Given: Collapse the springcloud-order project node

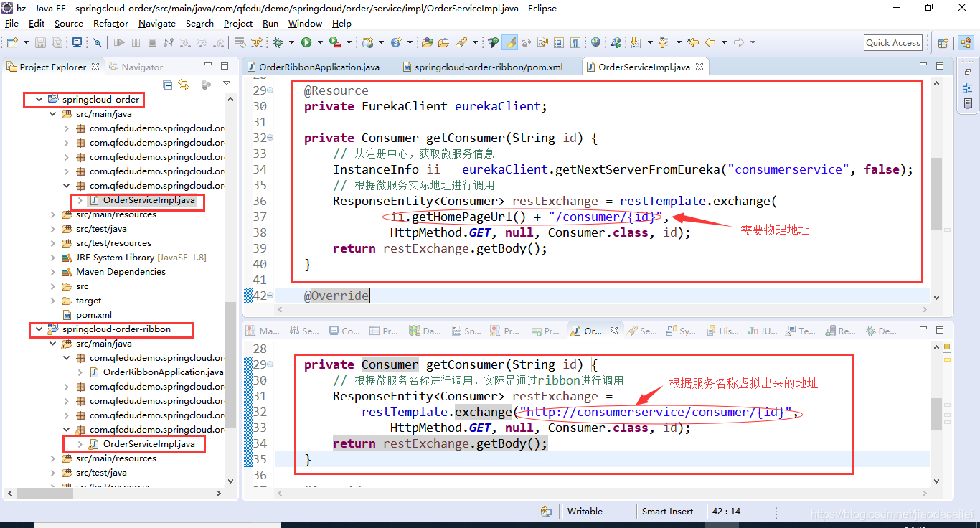Looking at the screenshot, I should pyautogui.click(x=38, y=100).
